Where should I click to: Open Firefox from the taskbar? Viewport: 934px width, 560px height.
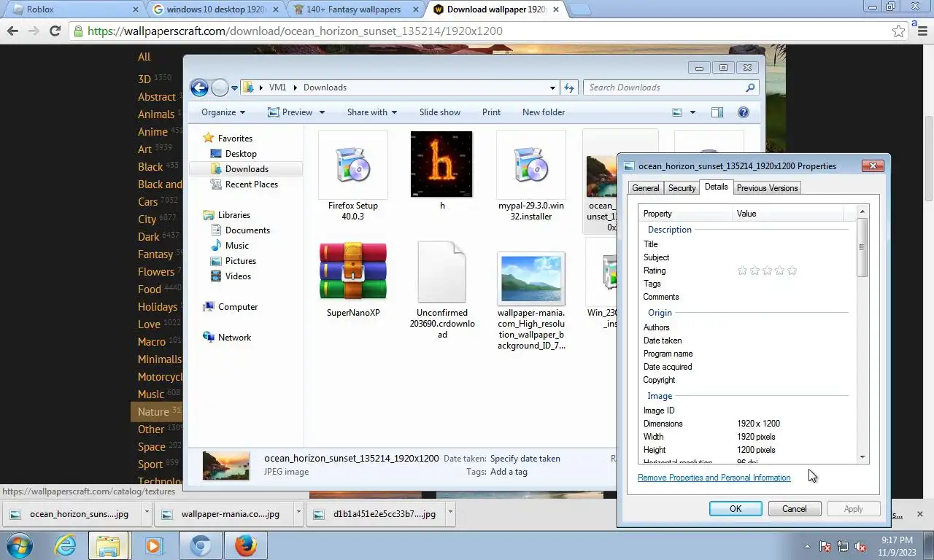(246, 545)
